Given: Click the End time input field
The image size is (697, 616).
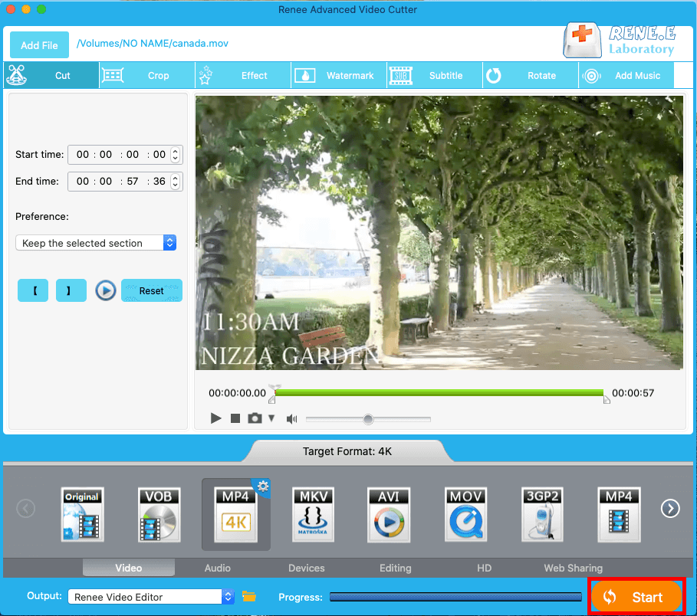Looking at the screenshot, I should (125, 182).
